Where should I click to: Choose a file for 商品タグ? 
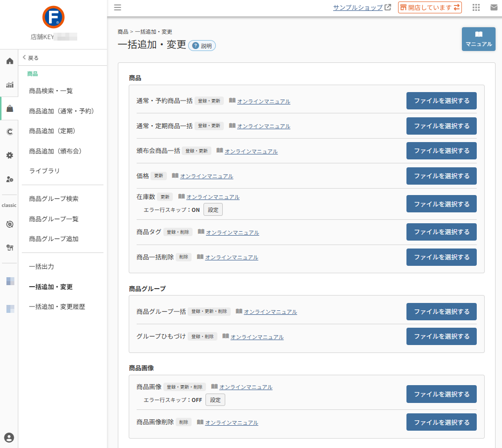point(441,232)
